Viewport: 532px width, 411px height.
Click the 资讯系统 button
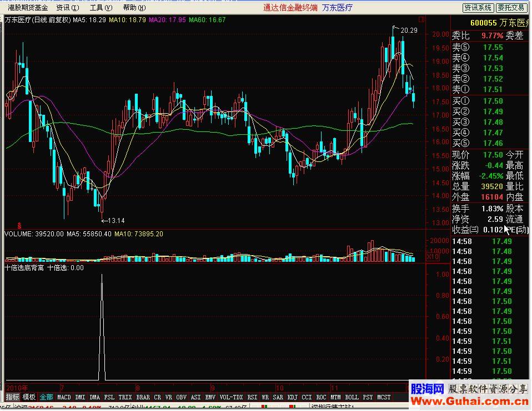coord(478,8)
